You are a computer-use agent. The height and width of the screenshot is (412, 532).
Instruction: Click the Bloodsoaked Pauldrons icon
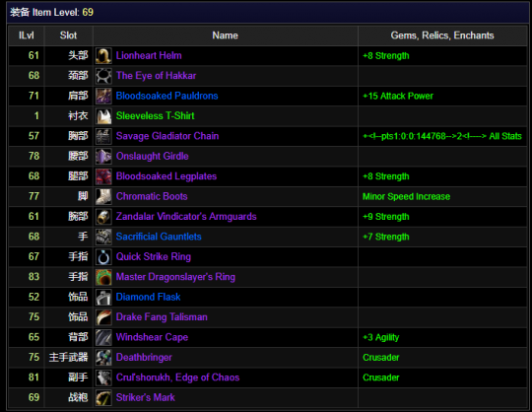(x=103, y=96)
